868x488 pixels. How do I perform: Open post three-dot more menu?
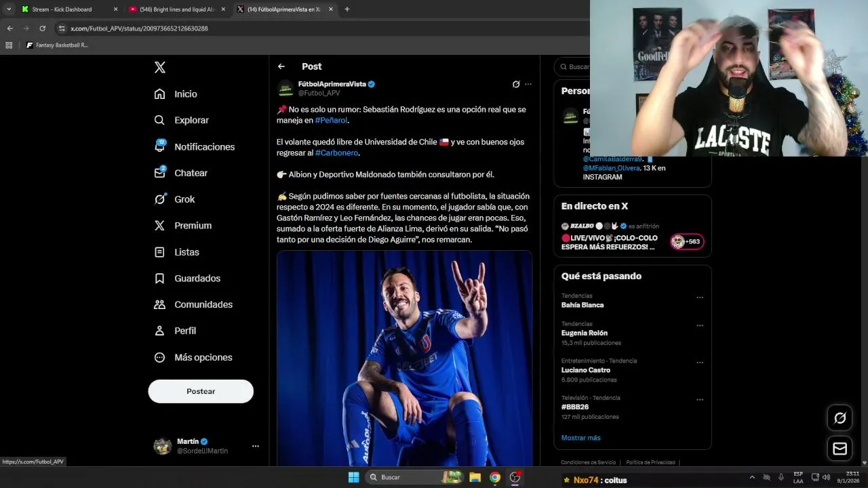coord(528,84)
